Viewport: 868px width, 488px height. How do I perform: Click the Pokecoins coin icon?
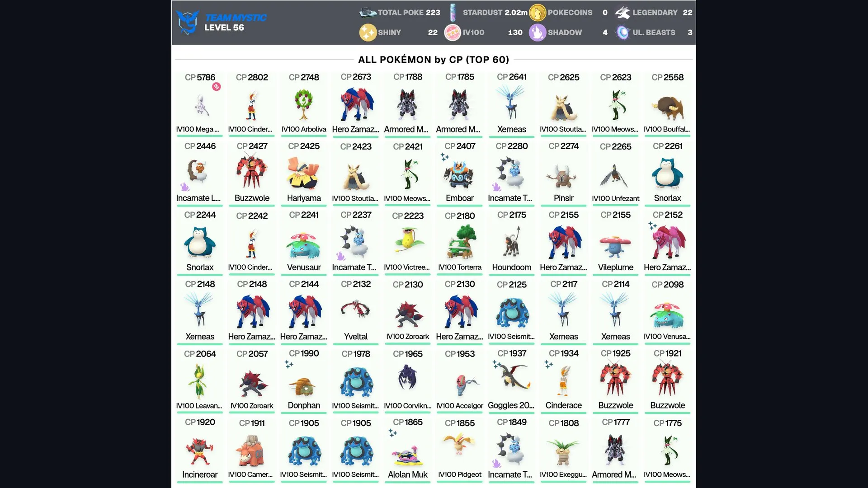tap(538, 13)
